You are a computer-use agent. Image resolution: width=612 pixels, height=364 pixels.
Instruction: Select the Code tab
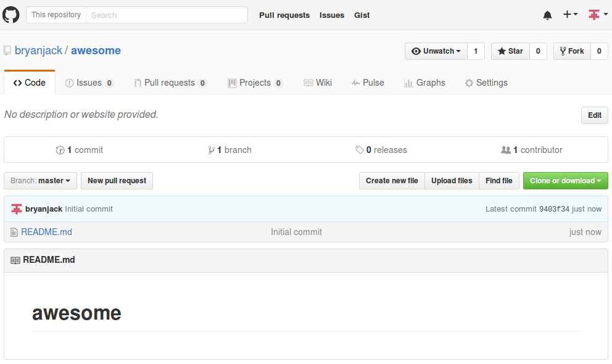pos(30,83)
